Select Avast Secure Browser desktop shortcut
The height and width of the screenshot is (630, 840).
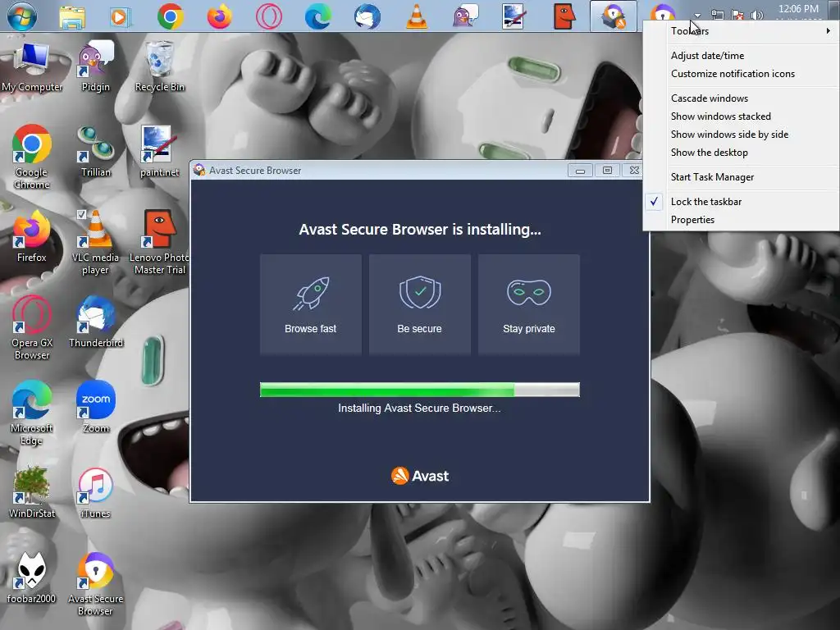pos(95,583)
